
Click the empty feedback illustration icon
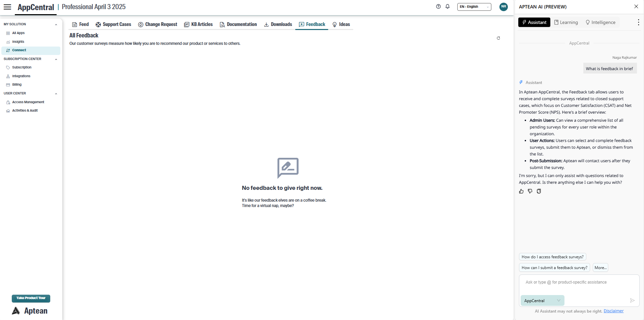(x=288, y=168)
